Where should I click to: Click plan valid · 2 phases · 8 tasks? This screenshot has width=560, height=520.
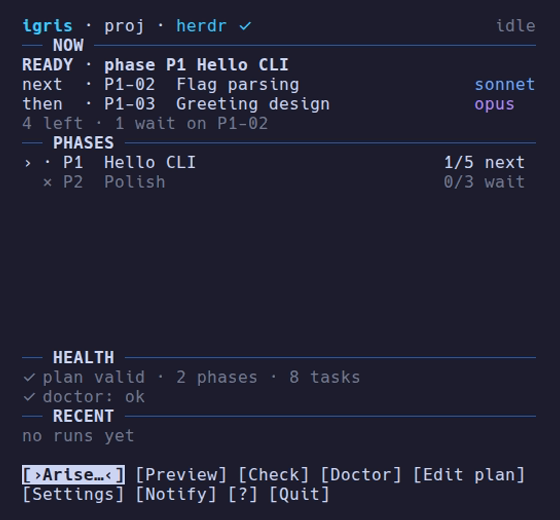[201, 377]
